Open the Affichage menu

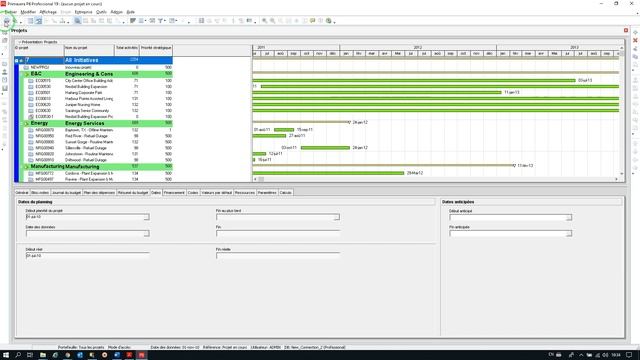click(x=48, y=12)
